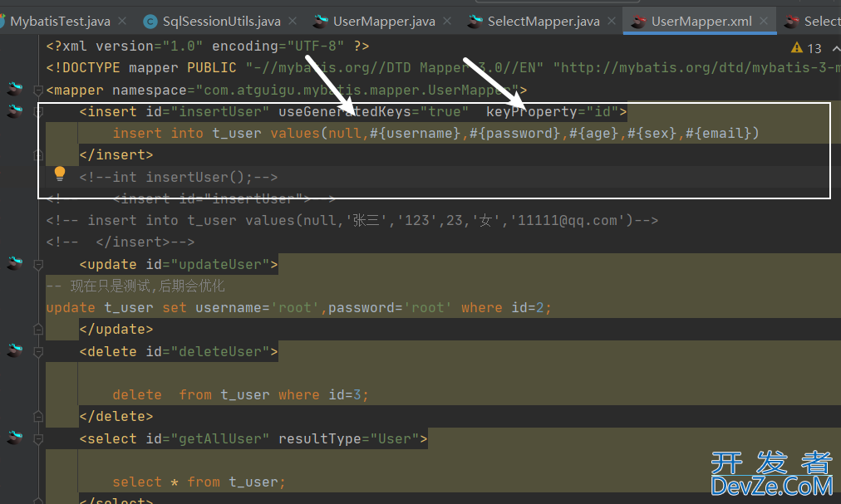
Task: Click the up chevron next to warning count
Action: pyautogui.click(x=836, y=48)
